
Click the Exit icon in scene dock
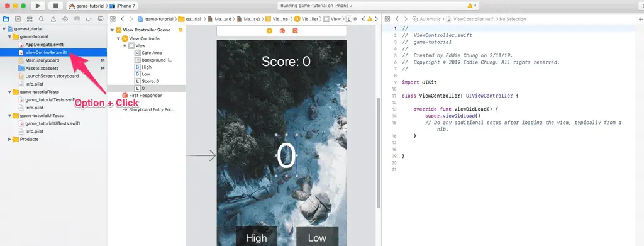[295, 31]
